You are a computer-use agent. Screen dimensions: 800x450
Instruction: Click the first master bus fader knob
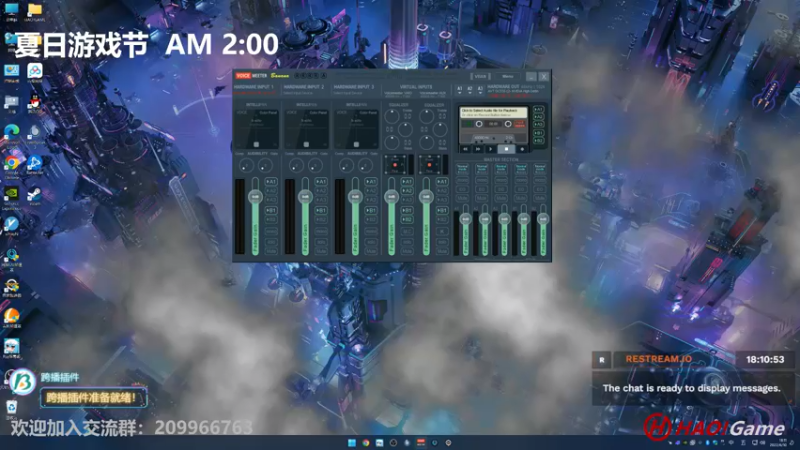(465, 219)
